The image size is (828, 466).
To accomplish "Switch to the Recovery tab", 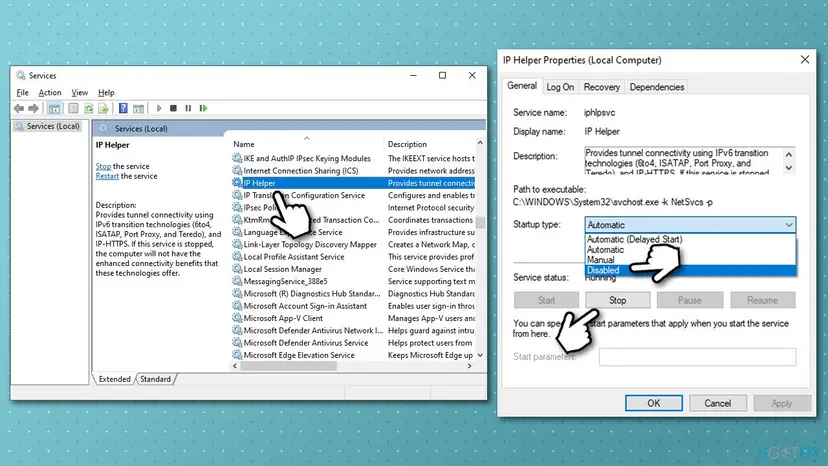I will [601, 87].
